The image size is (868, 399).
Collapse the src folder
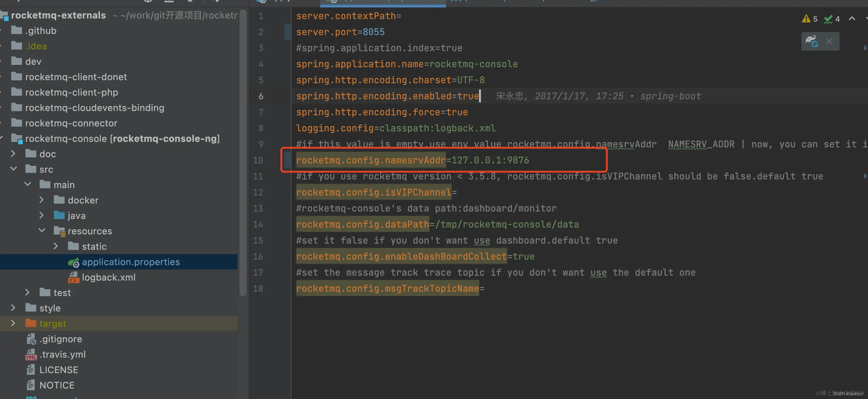(x=14, y=169)
